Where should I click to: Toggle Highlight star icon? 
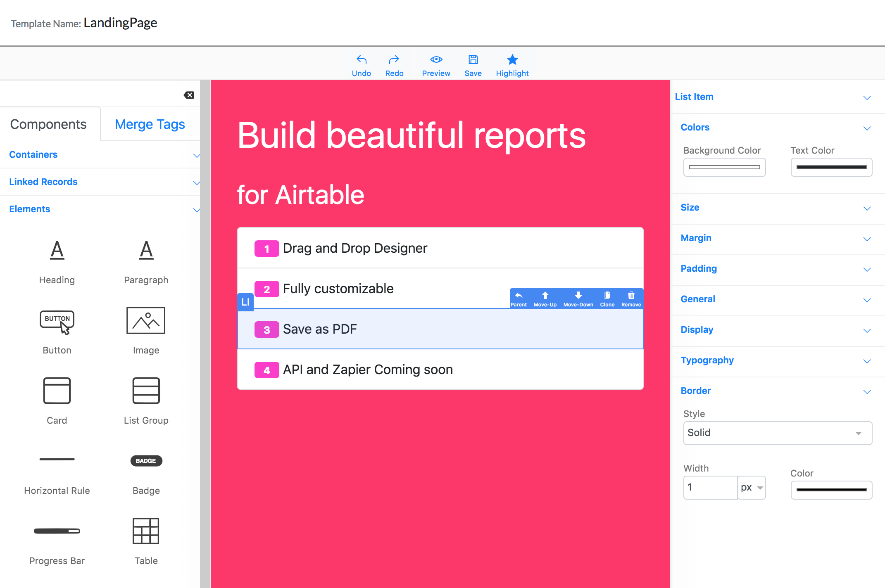pos(512,59)
